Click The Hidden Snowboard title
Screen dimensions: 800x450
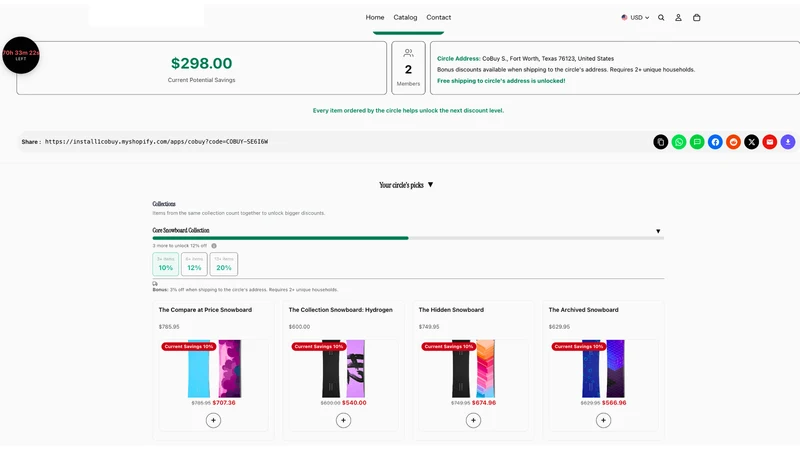pos(451,310)
